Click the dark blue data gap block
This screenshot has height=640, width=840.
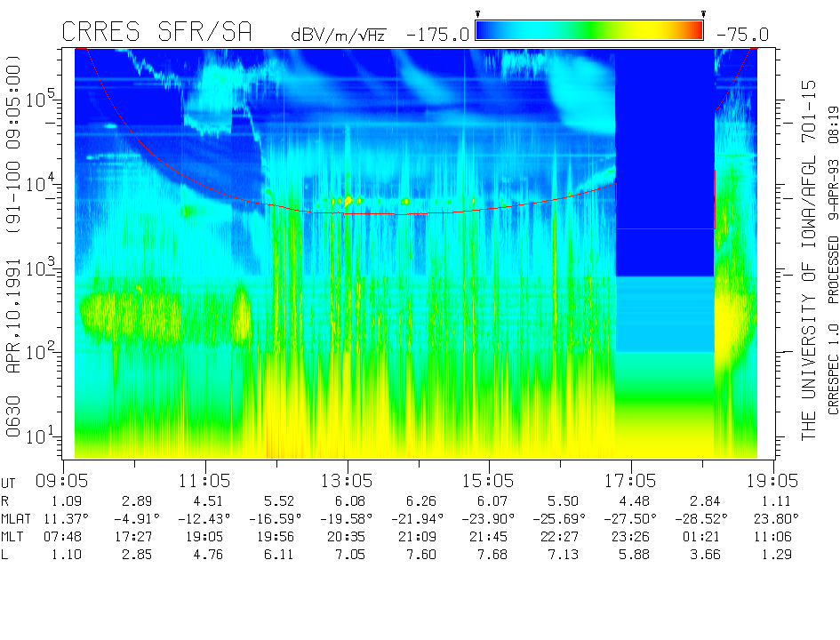664,160
